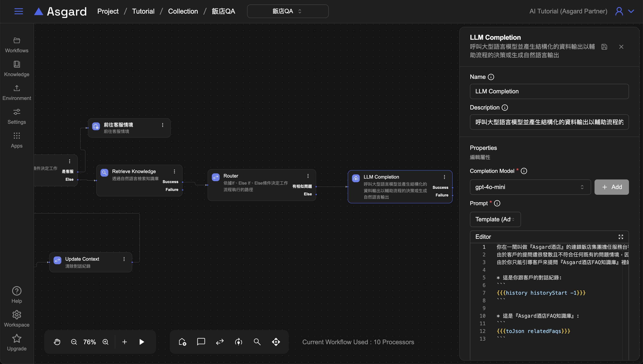
Task: Add a comment using the chat bubble icon
Action: pyautogui.click(x=201, y=342)
